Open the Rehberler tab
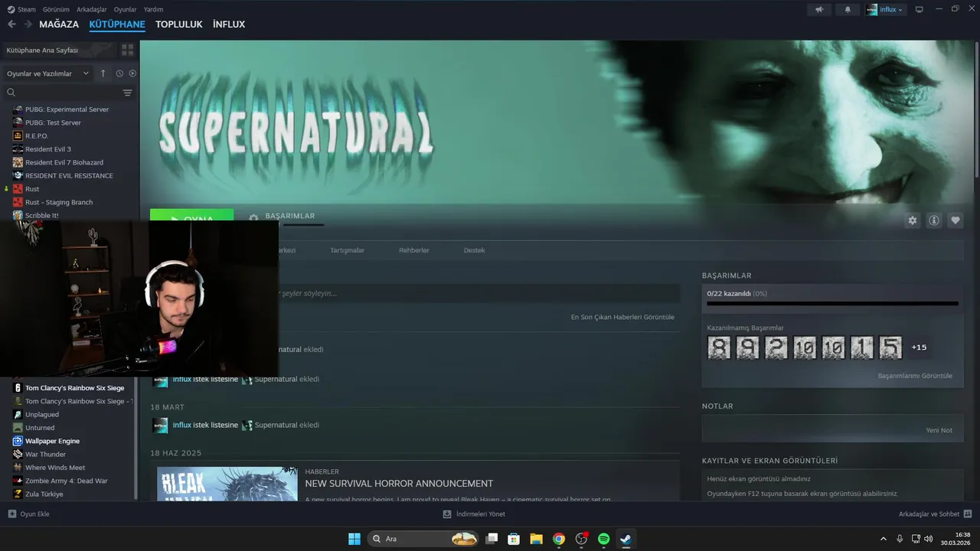 pyautogui.click(x=414, y=250)
